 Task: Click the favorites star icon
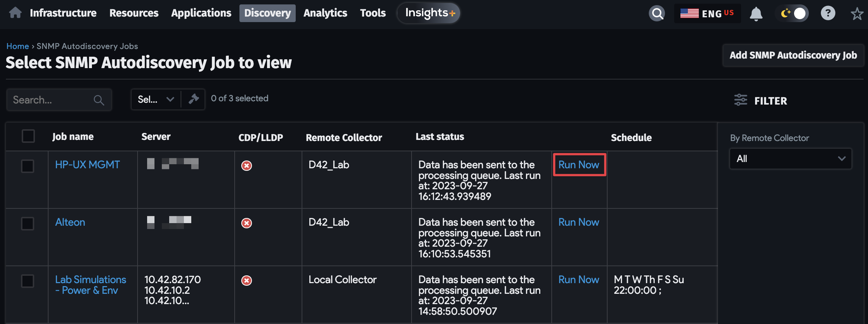[x=857, y=14]
